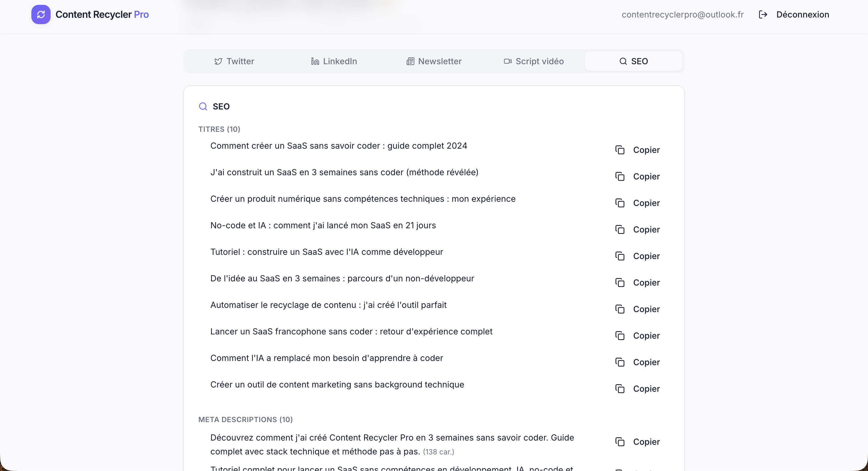Click Copier label for 'sans background technique' title
The image size is (868, 471).
click(646, 389)
